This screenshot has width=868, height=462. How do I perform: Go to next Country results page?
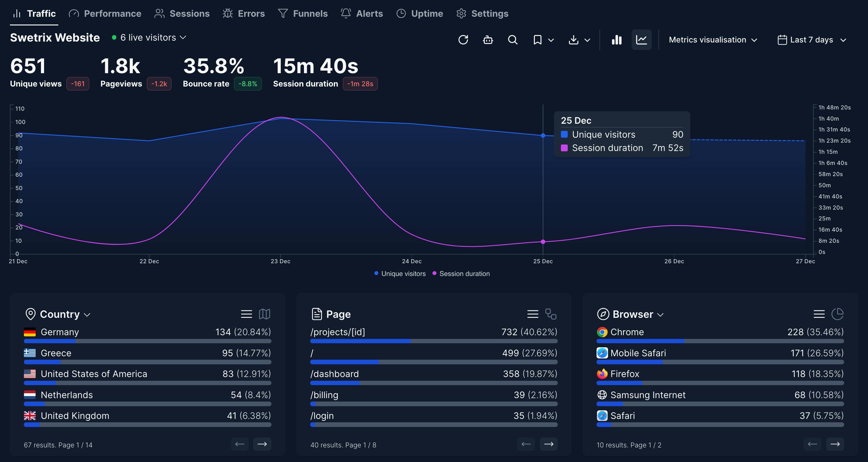pyautogui.click(x=262, y=444)
